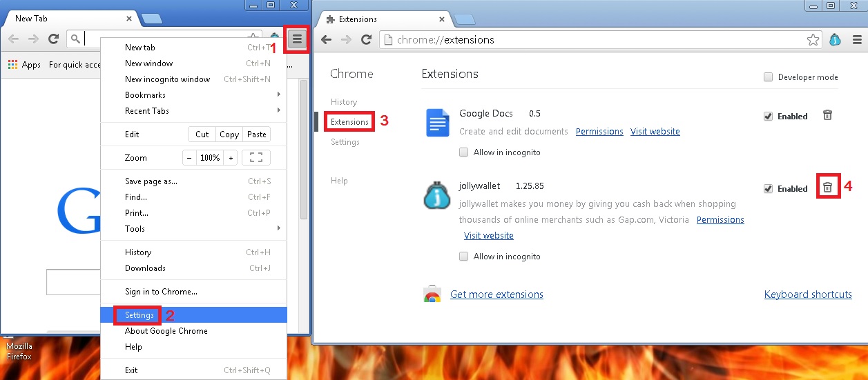Screen dimensions: 868x380
Task: Choose Print... from the menu
Action: coord(193,213)
